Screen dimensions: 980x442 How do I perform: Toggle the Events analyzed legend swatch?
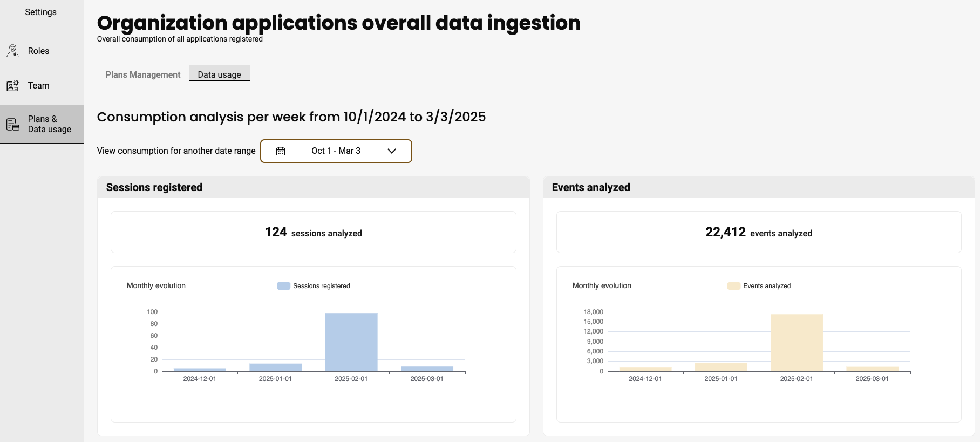coord(733,286)
